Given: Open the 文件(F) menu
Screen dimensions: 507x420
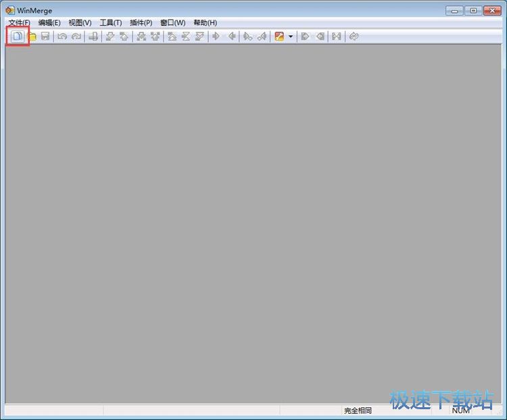Looking at the screenshot, I should (20, 23).
